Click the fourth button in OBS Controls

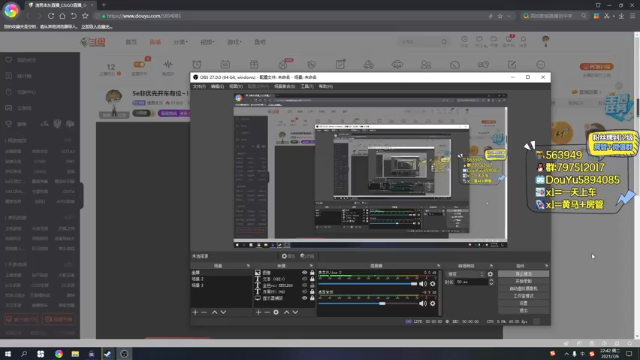(x=524, y=296)
